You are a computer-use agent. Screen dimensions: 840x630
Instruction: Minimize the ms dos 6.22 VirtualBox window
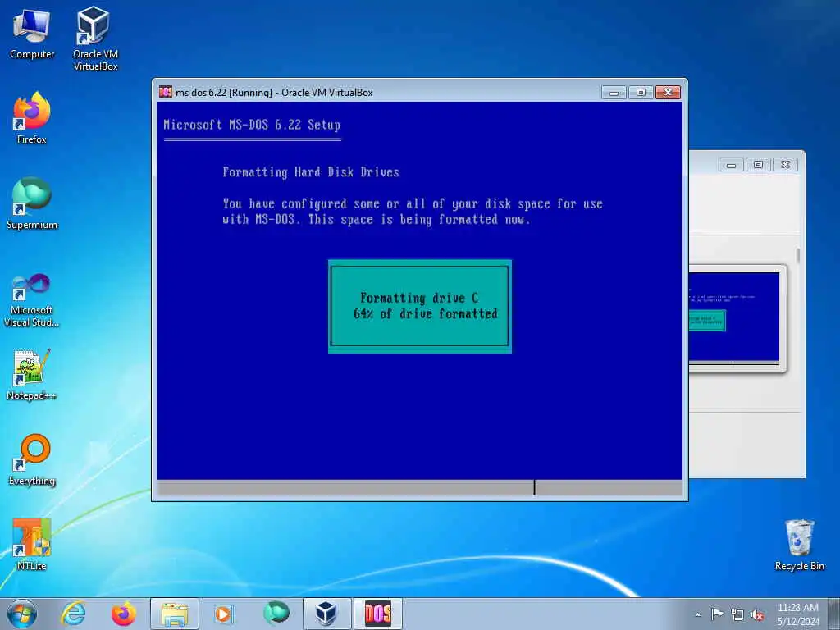click(614, 92)
